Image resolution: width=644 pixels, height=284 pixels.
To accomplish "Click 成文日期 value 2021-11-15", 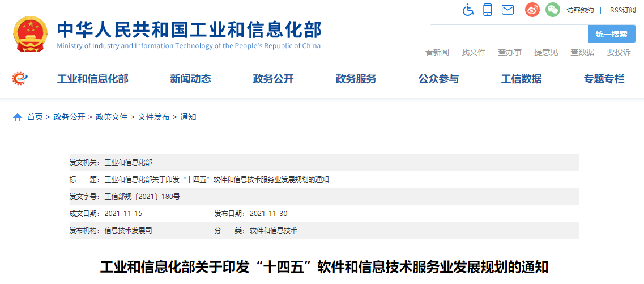I will [x=123, y=214].
